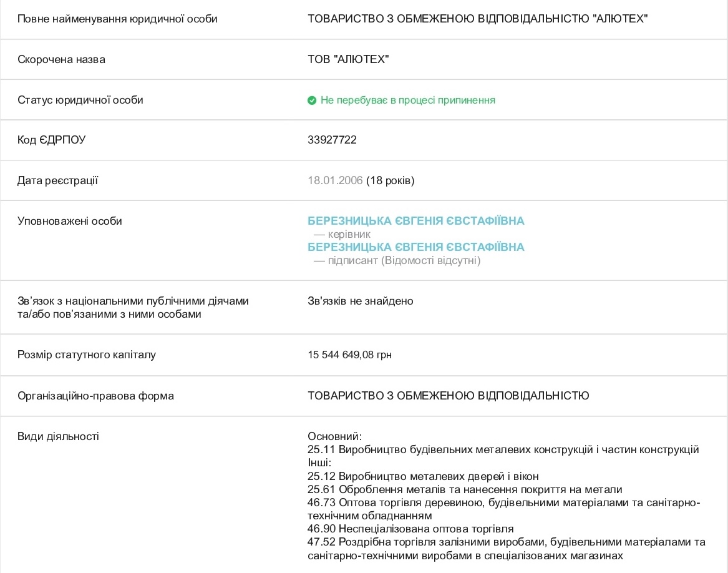
Task: Click the statutory capital 15 544 649,08 грн
Action: tap(349, 355)
